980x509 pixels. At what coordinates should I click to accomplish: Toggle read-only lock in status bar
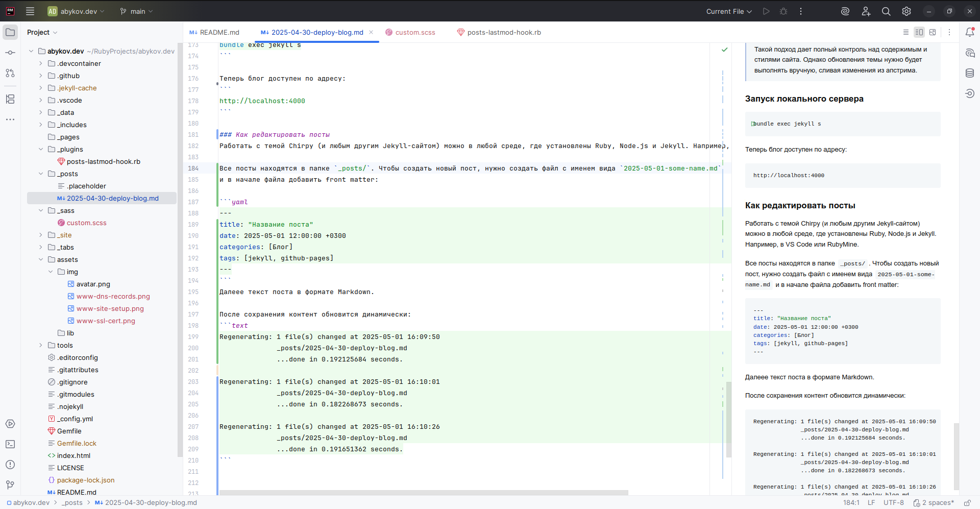[967, 503]
